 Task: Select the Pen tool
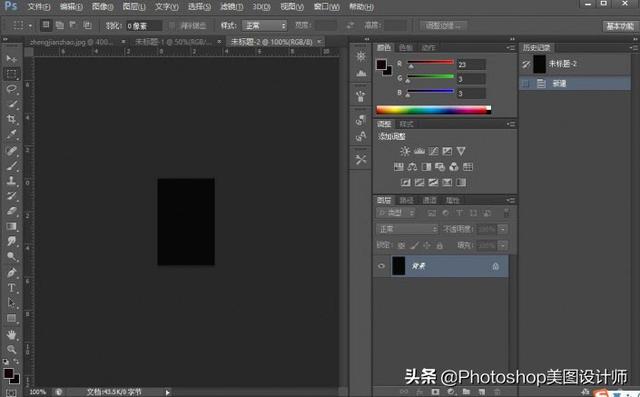(x=11, y=273)
